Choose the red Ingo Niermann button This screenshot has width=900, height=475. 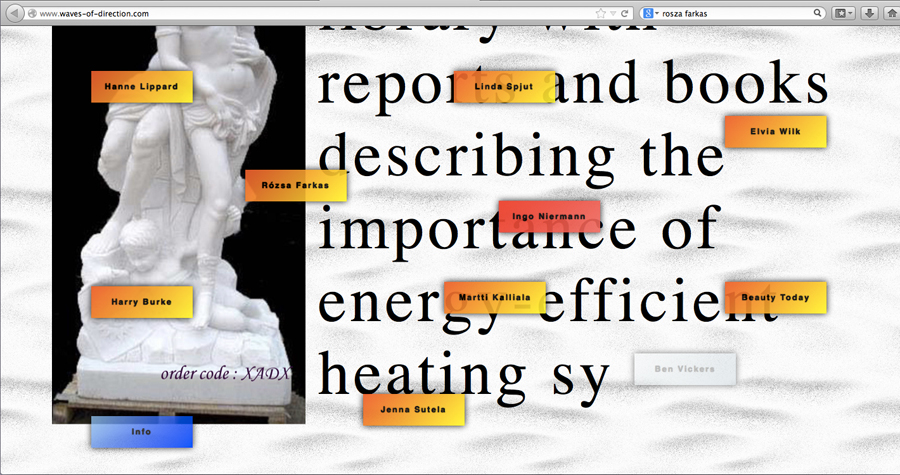tap(549, 216)
